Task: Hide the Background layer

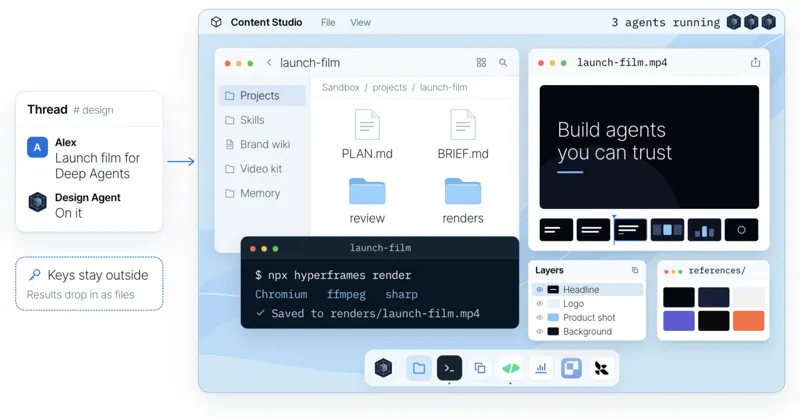Action: [539, 331]
